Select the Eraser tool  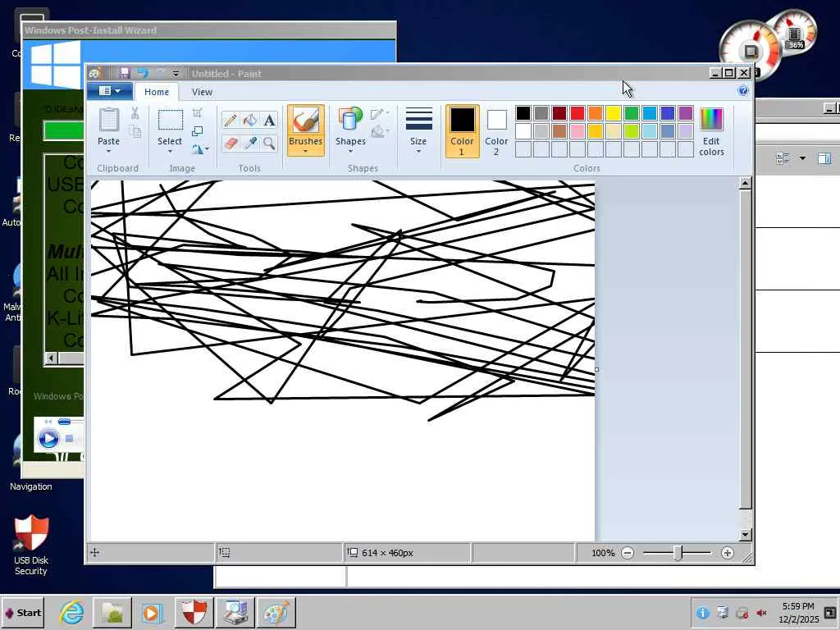(231, 143)
